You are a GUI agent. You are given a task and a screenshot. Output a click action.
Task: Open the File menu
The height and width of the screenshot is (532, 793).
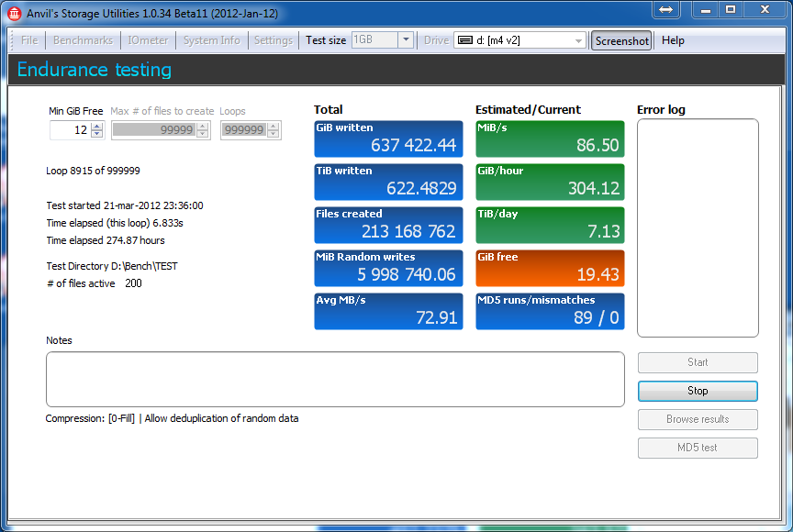pos(29,40)
